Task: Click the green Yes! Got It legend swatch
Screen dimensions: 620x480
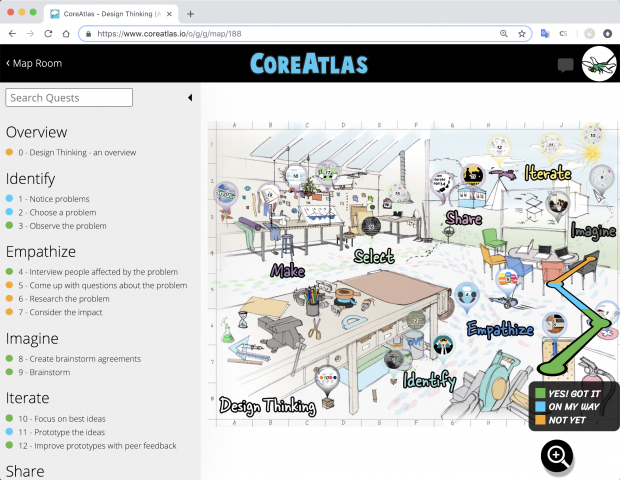Action: click(x=540, y=392)
